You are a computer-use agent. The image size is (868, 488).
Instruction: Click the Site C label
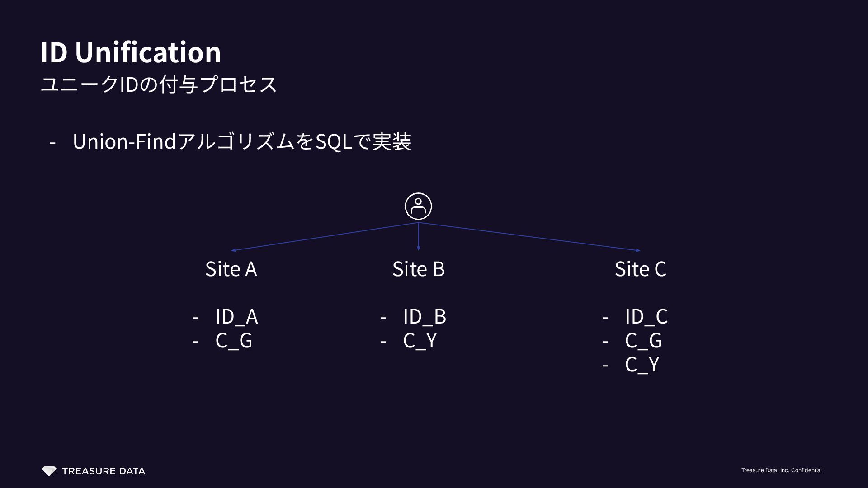click(x=640, y=269)
